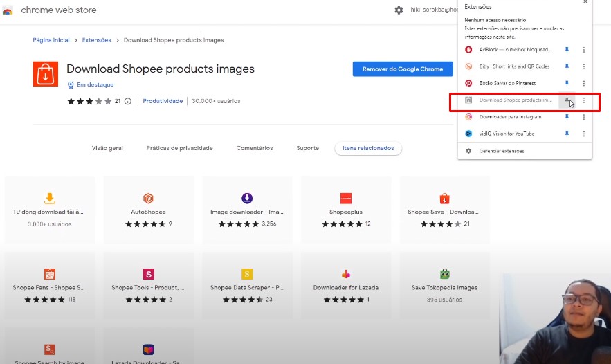Screen dimensions: 611x364
Task: Open more options for Downloader para Instagram
Action: (x=584, y=117)
